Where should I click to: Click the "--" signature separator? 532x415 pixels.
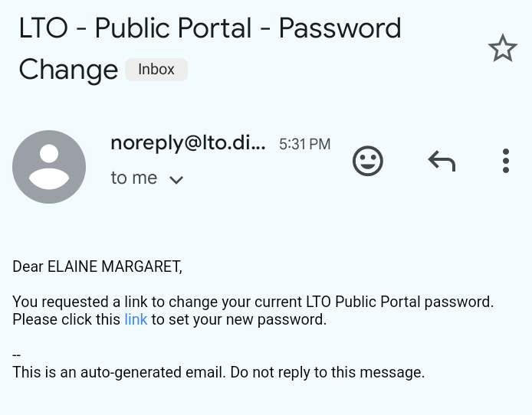17,355
